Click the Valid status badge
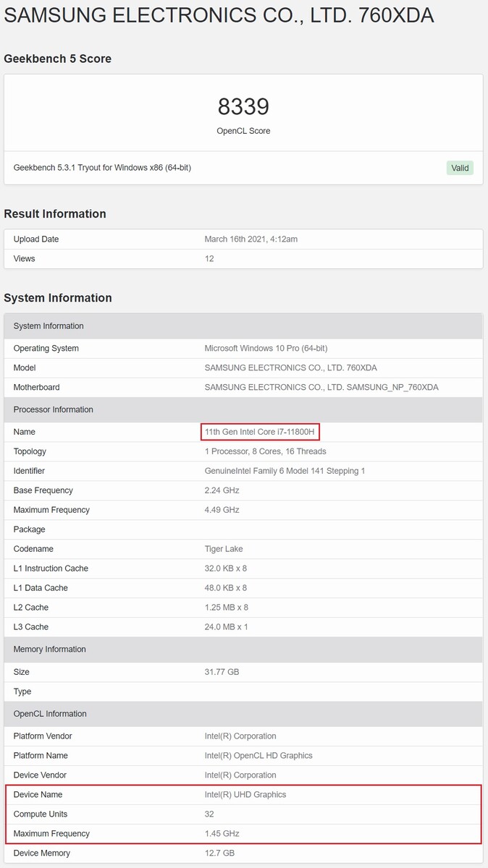 (460, 168)
